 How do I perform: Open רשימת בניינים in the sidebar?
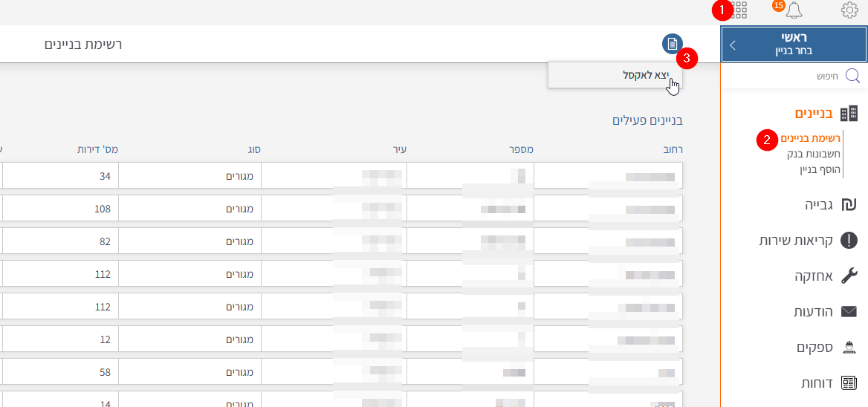(x=810, y=138)
